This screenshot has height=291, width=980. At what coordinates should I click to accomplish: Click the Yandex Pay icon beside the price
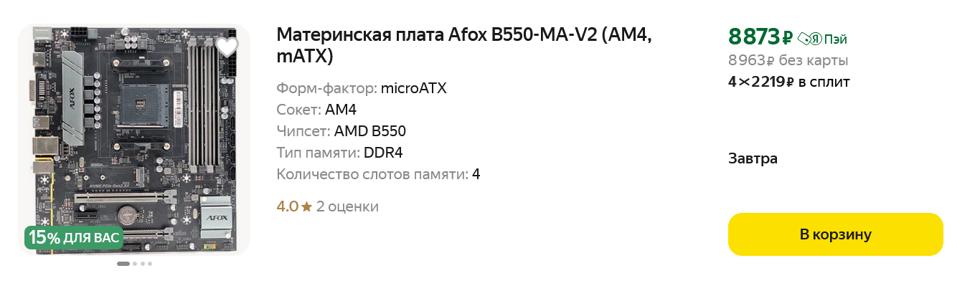coord(809,39)
